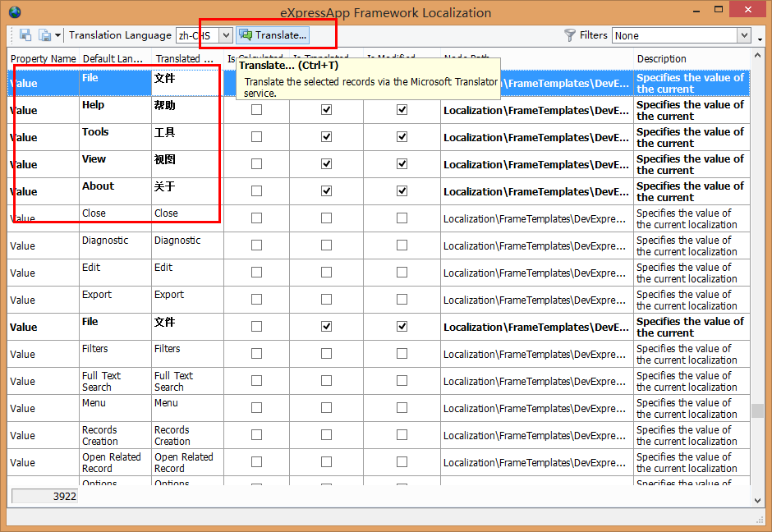Click the record count field showing 3922

point(44,496)
